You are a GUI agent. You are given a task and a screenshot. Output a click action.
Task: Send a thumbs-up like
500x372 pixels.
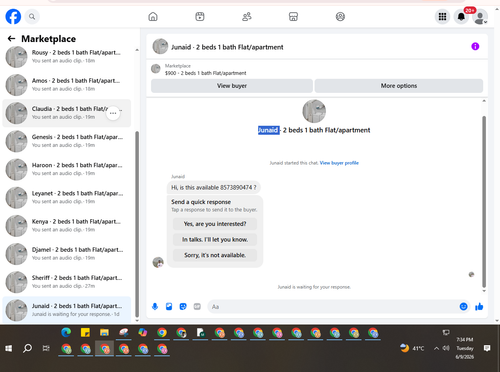(x=479, y=306)
